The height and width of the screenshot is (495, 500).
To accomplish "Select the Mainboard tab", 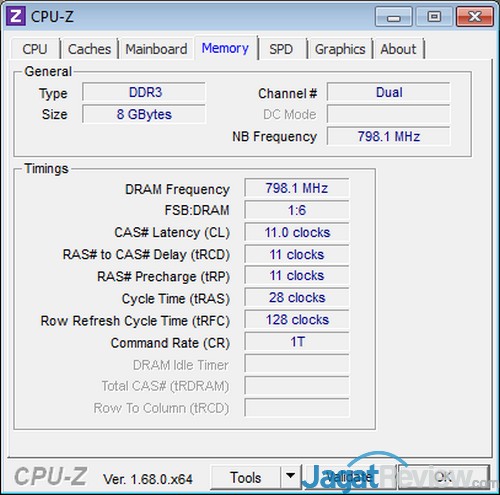I will pyautogui.click(x=156, y=49).
